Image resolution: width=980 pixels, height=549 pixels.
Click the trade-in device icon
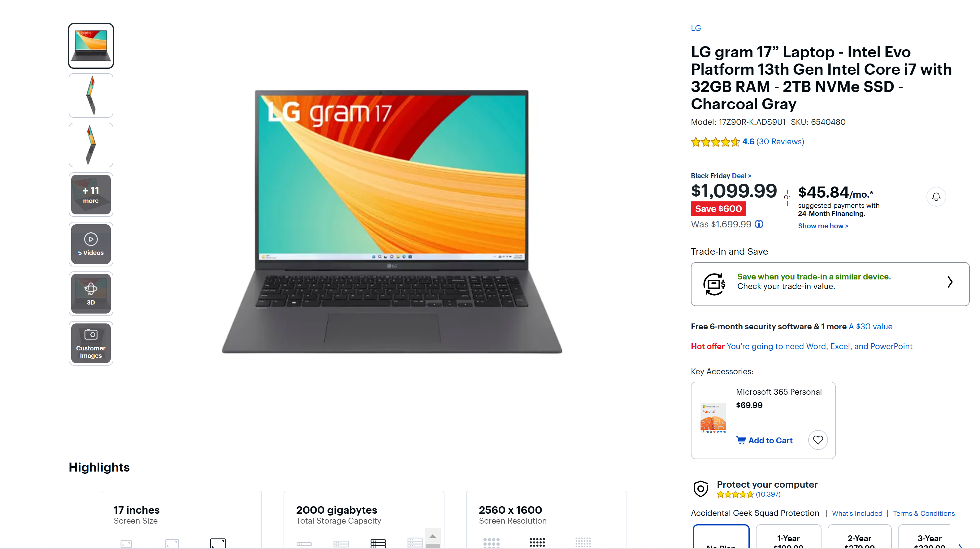tap(714, 283)
